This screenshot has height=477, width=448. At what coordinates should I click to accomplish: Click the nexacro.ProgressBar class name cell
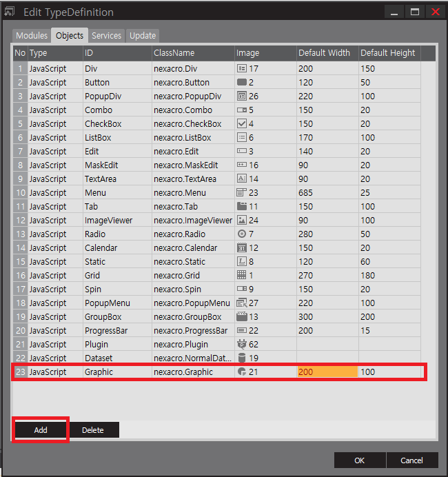(x=192, y=330)
